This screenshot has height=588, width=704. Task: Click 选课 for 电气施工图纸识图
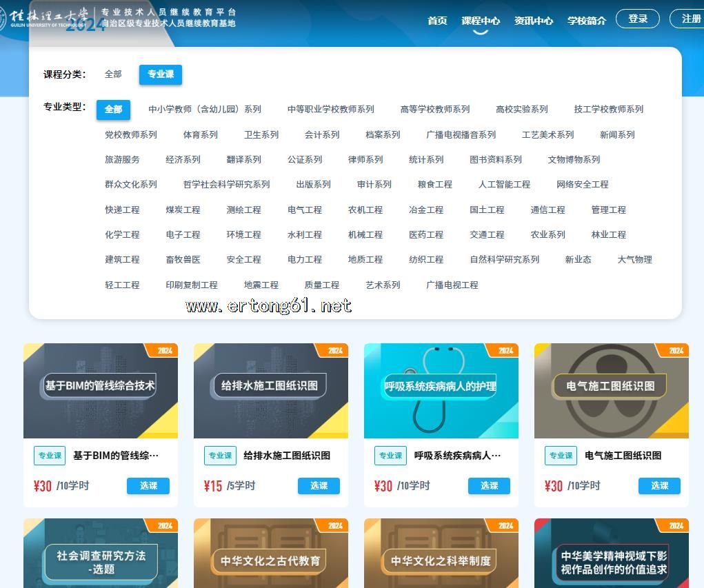pos(659,486)
